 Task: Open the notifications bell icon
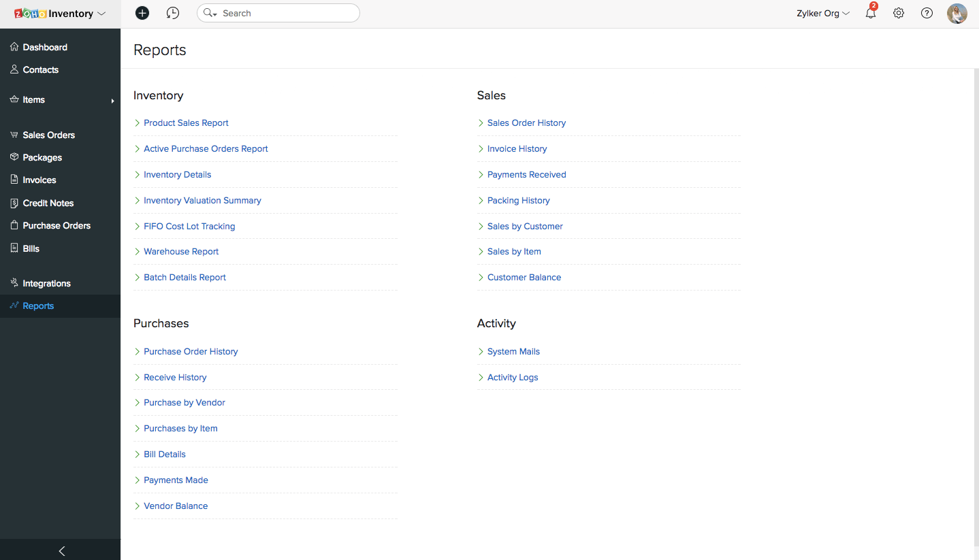[871, 13]
